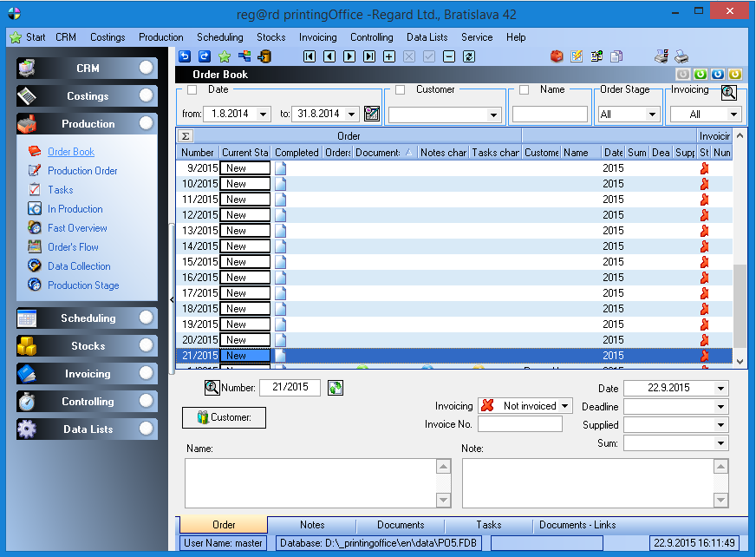
Task: Open the 'to' date dropdown
Action: click(x=352, y=114)
